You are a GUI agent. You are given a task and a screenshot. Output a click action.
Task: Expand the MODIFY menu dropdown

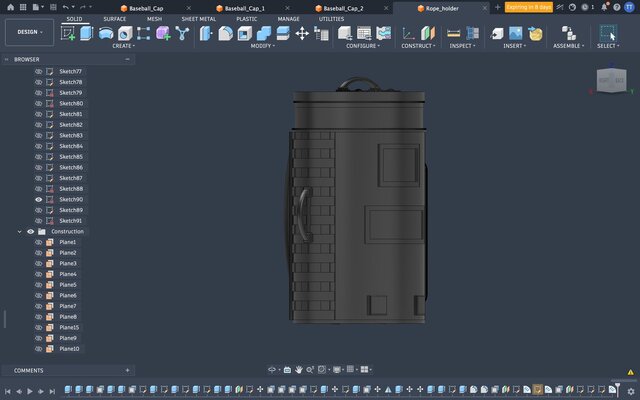click(x=262, y=46)
